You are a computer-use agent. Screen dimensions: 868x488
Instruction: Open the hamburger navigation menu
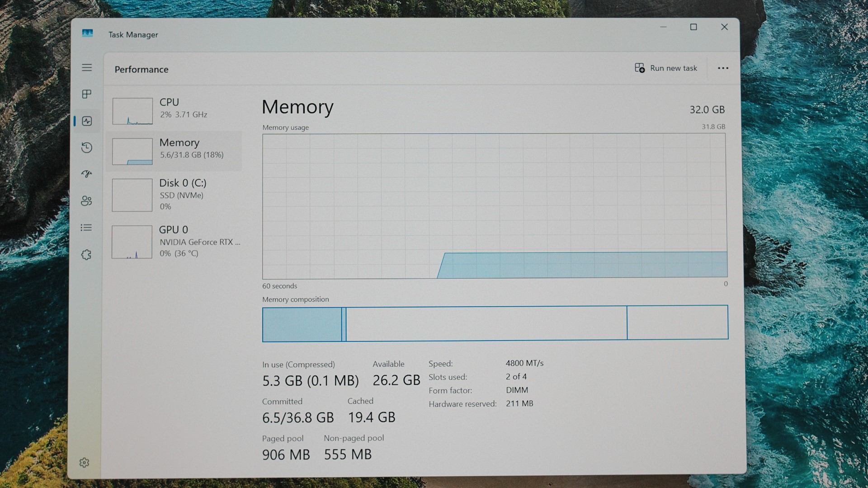(x=87, y=67)
